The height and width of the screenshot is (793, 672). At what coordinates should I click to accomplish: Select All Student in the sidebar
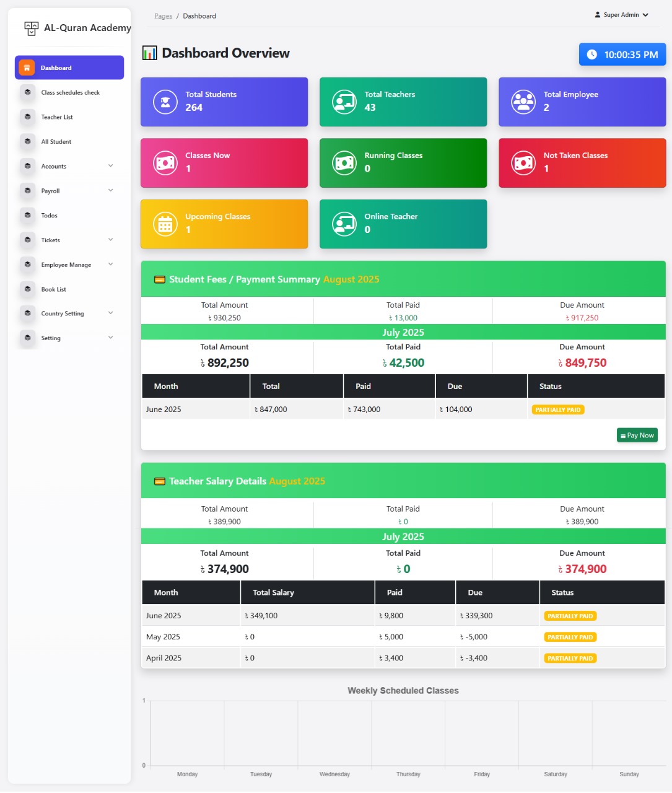pos(56,142)
